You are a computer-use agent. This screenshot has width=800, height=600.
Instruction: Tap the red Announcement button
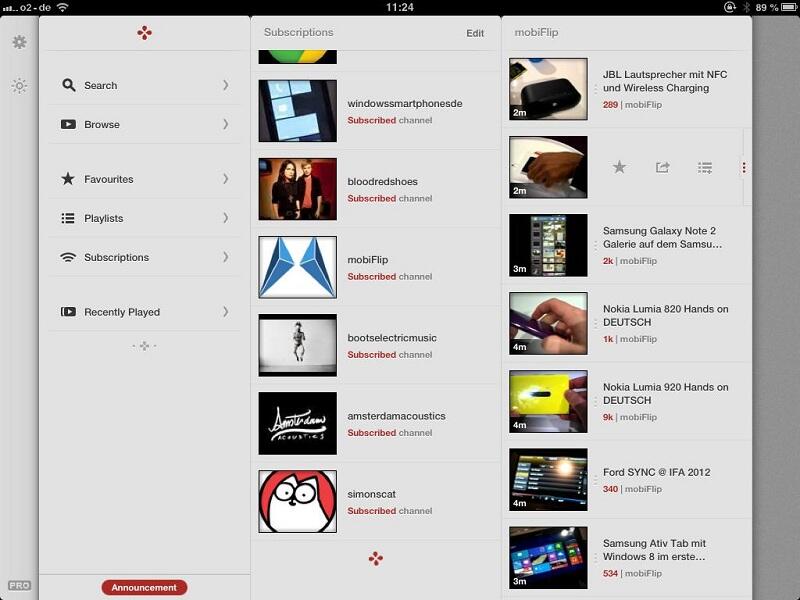pos(144,587)
